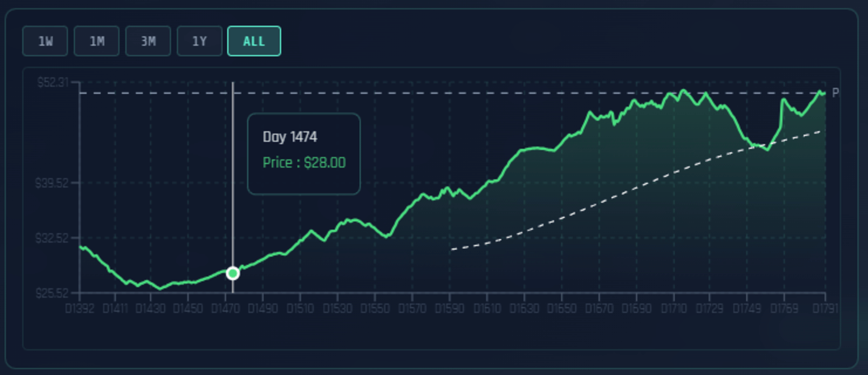This screenshot has width=868, height=375.
Task: Click the $39.52 y-axis label
Action: (52, 183)
